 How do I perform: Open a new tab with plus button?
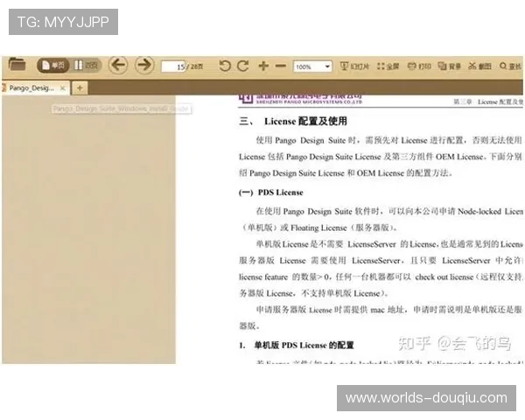(x=80, y=88)
